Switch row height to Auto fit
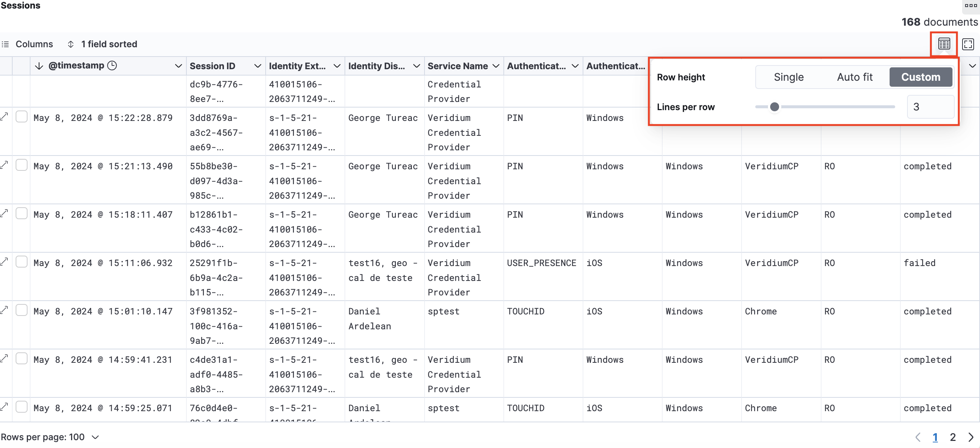The image size is (980, 448). 855,77
